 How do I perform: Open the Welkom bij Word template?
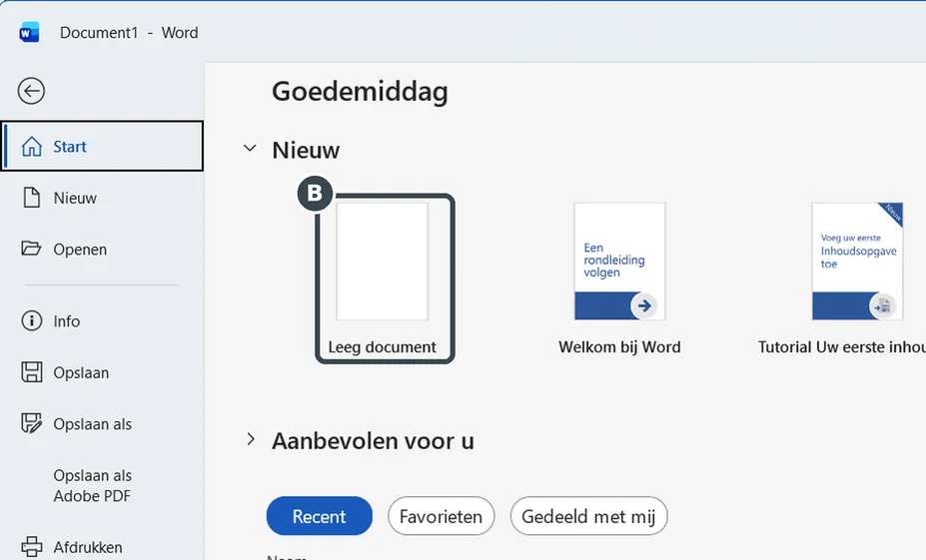pyautogui.click(x=619, y=279)
